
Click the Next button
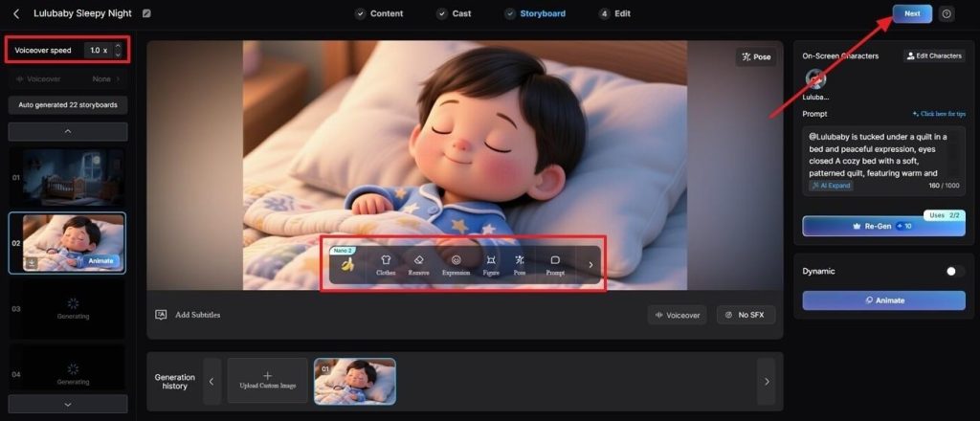click(x=912, y=13)
